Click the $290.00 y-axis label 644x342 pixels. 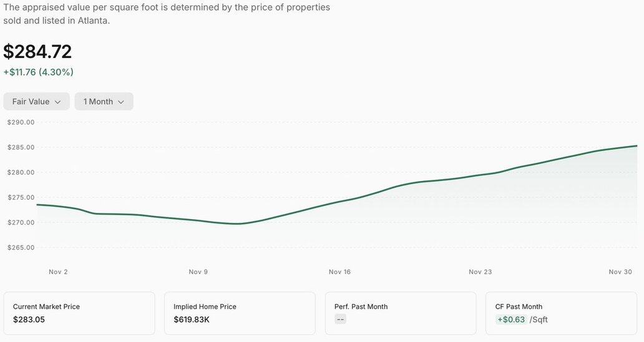click(x=21, y=122)
